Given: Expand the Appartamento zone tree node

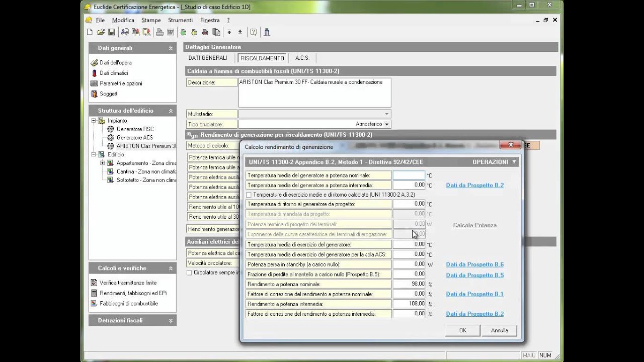Looking at the screenshot, I should 103,163.
